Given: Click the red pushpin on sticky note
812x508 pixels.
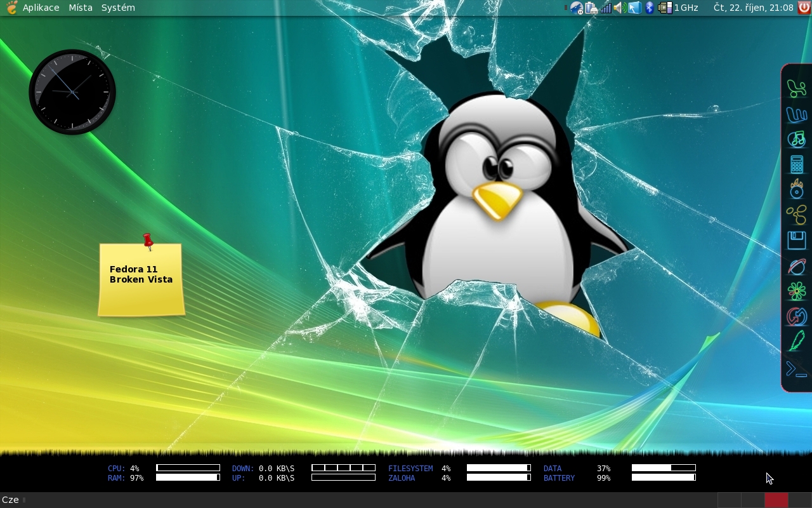Looking at the screenshot, I should tap(148, 241).
